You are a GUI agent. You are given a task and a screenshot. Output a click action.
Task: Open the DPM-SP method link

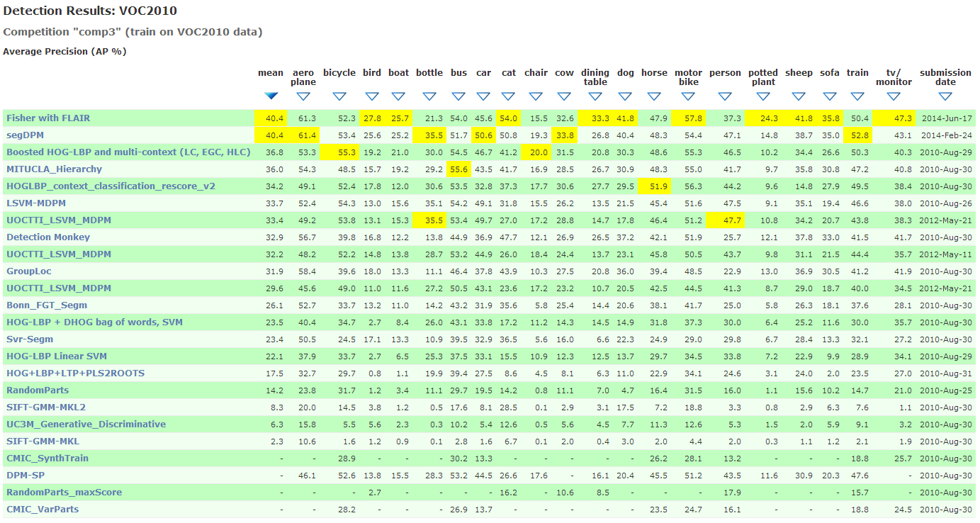click(26, 476)
